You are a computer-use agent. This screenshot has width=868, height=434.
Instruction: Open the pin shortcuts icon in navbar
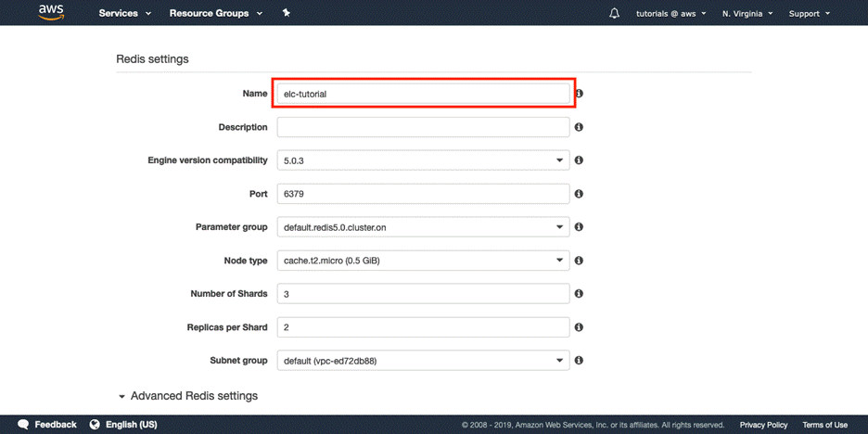tap(287, 13)
